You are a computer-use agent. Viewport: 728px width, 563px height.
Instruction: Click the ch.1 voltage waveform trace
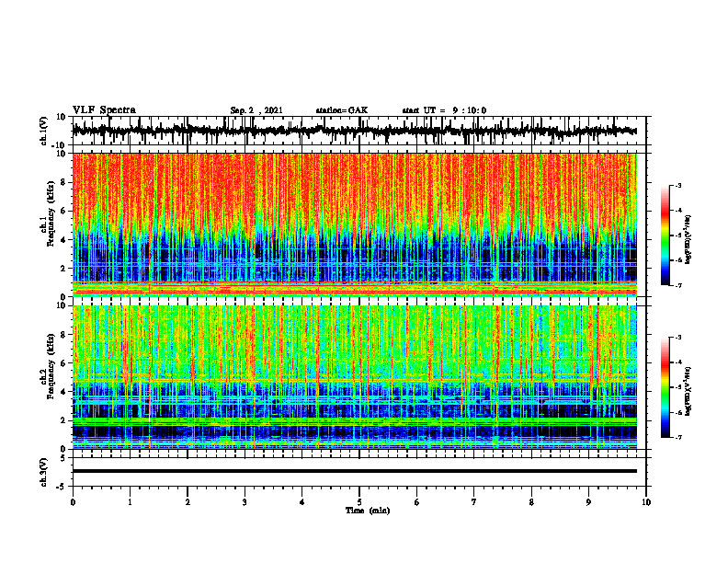(x=354, y=131)
